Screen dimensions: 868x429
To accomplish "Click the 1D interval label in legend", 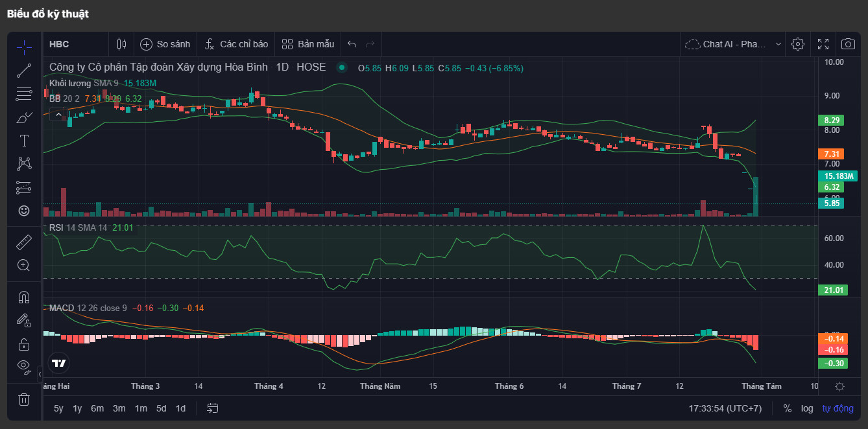I will point(282,67).
